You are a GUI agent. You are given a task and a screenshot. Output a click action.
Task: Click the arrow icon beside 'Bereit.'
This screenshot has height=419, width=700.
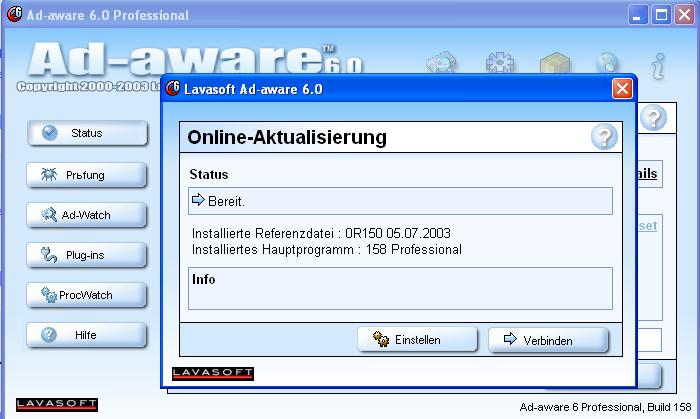(198, 199)
